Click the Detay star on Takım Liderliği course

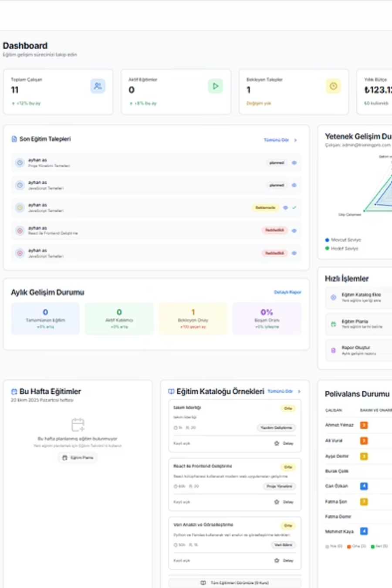pyautogui.click(x=277, y=443)
